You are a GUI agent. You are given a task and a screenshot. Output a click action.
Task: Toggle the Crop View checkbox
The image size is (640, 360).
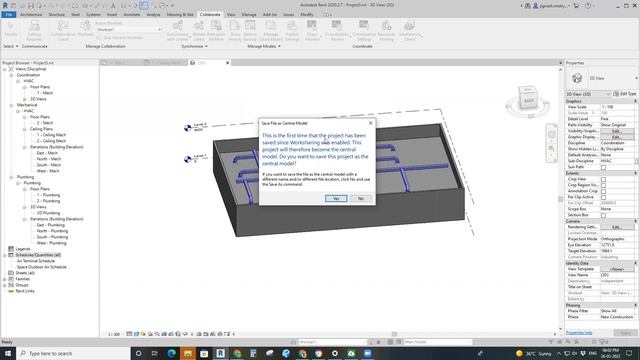tap(603, 179)
